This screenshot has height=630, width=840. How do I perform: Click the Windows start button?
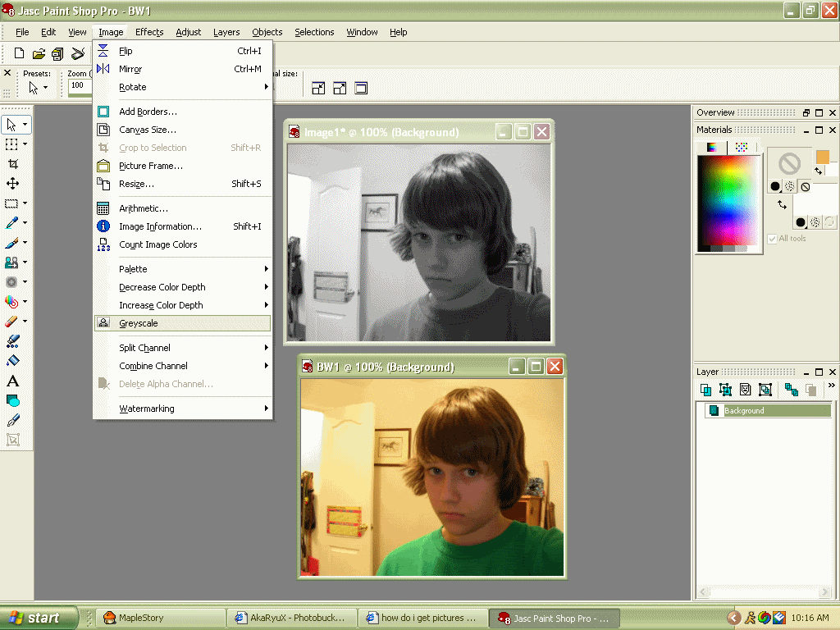[39, 618]
